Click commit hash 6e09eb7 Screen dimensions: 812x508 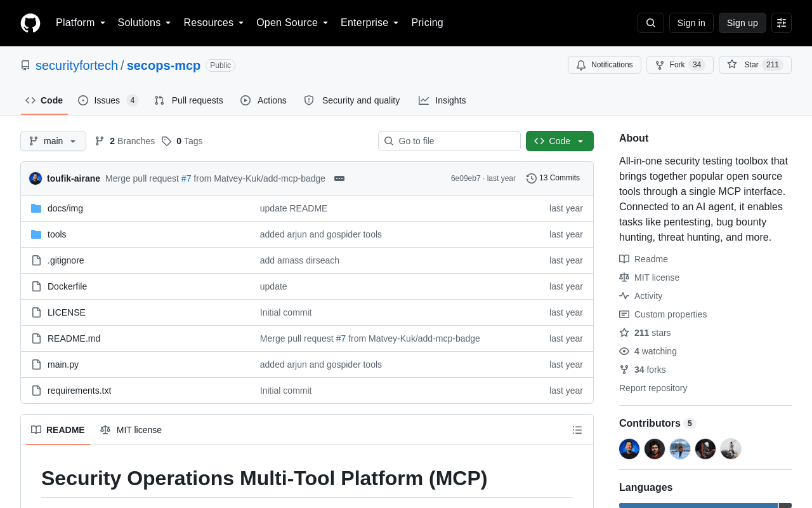466,178
